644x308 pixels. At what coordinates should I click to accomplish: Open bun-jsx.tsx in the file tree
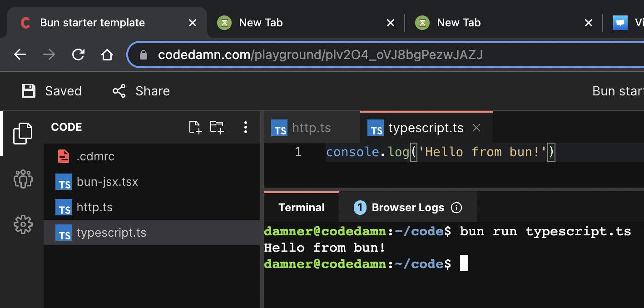click(107, 182)
